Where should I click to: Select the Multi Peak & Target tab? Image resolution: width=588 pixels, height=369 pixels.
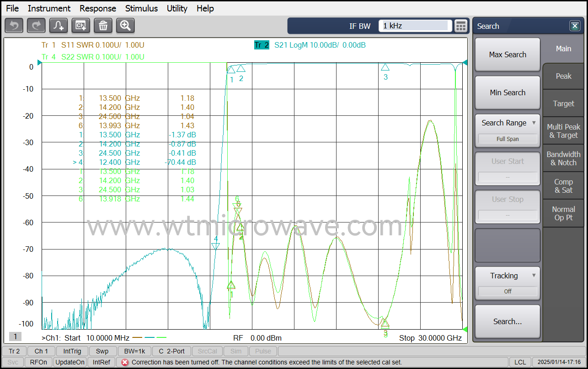coord(563,131)
